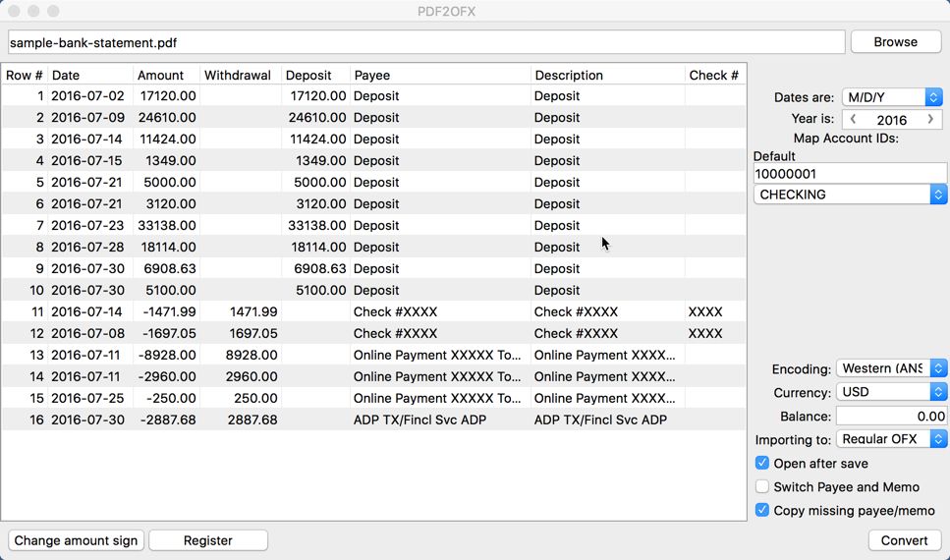Click the Balance input field
Viewport: 950px width, 560px height.
click(891, 416)
